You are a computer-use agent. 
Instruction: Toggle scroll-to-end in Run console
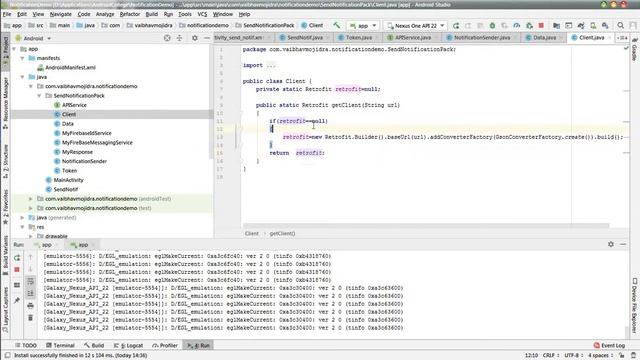tap(30, 293)
